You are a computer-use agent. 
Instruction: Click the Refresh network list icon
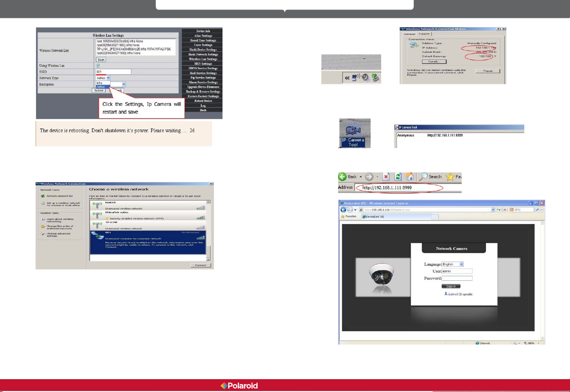click(x=43, y=196)
